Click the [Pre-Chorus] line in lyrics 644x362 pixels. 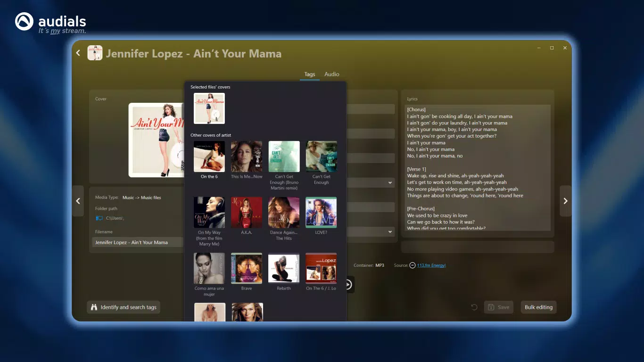(x=421, y=209)
